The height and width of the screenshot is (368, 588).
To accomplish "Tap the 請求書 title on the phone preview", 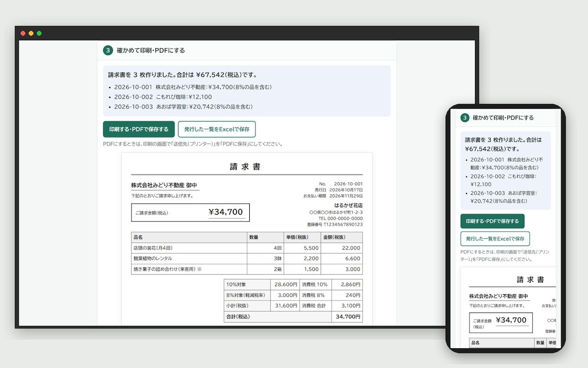I will (530, 280).
